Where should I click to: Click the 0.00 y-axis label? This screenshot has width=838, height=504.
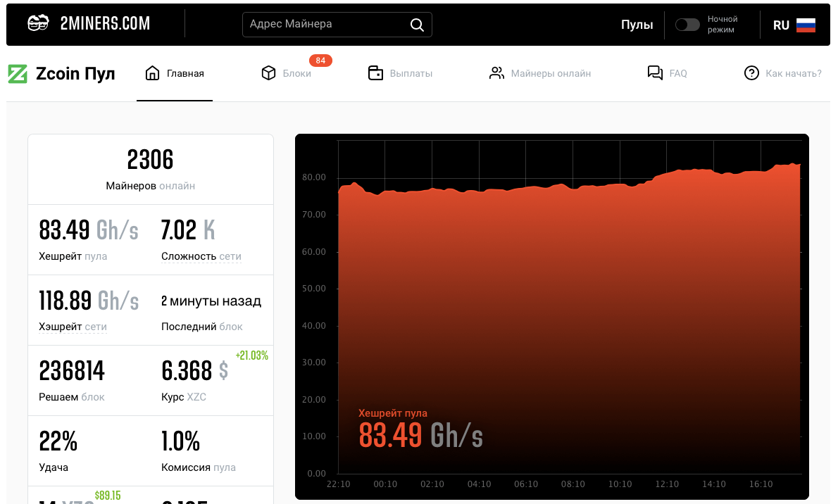pyautogui.click(x=316, y=474)
